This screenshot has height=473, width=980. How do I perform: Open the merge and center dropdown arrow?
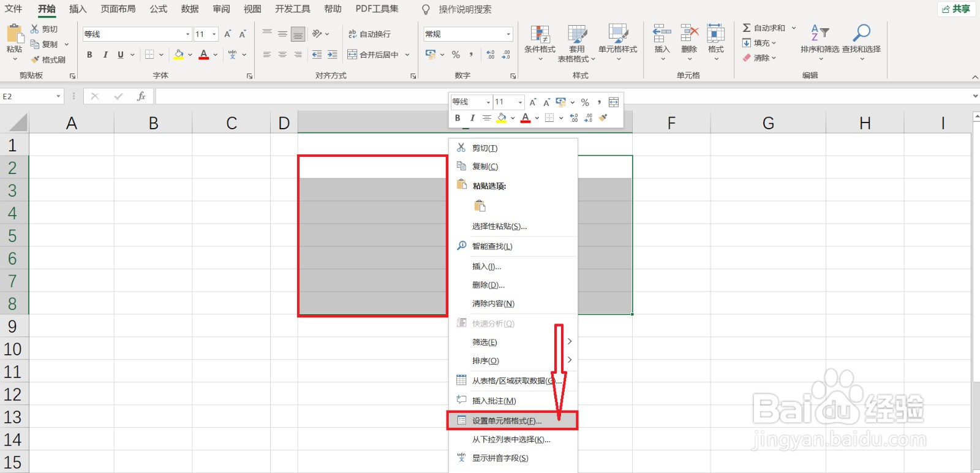tap(407, 55)
